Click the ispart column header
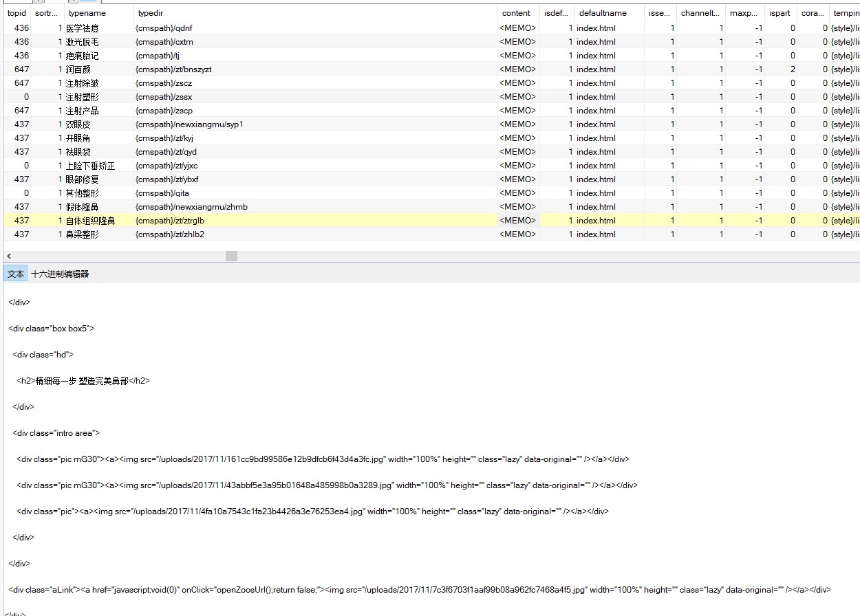 click(780, 13)
